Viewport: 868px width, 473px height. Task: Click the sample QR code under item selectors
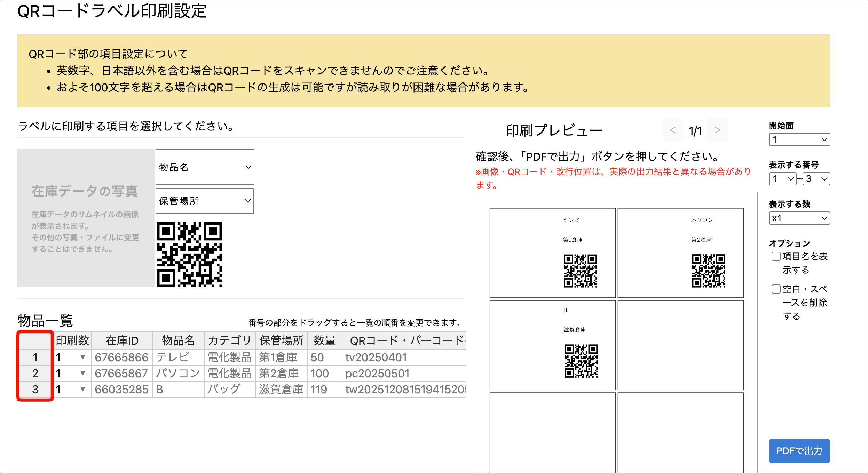[189, 255]
